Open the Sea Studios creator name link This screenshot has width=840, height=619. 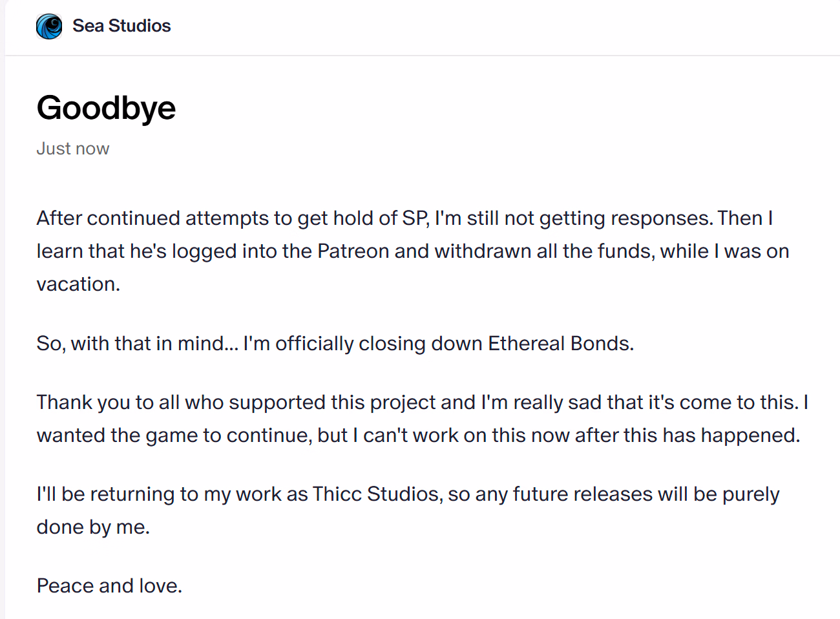[121, 26]
